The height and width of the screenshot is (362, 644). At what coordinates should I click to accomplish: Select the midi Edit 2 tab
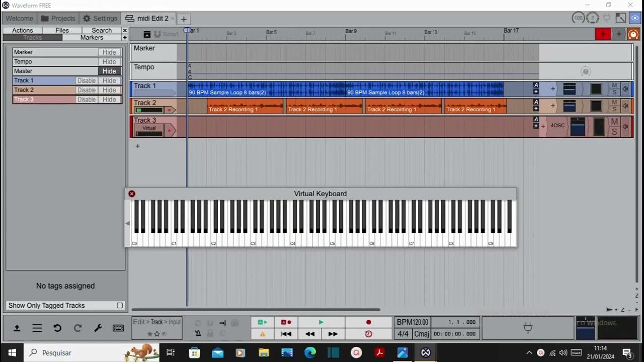148,18
